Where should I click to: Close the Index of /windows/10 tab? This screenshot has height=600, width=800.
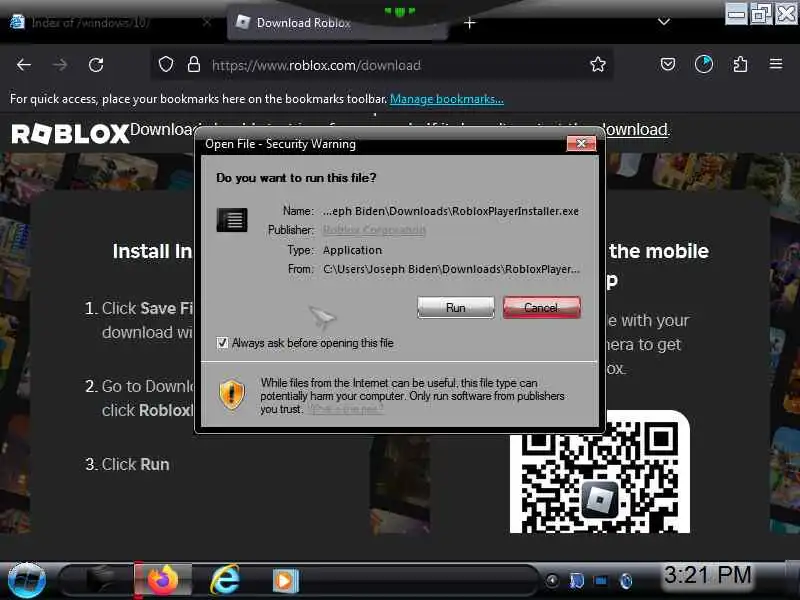pyautogui.click(x=207, y=22)
